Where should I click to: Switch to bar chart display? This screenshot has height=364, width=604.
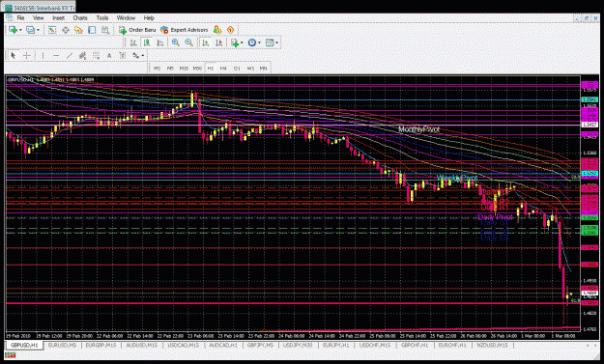pyautogui.click(x=133, y=42)
